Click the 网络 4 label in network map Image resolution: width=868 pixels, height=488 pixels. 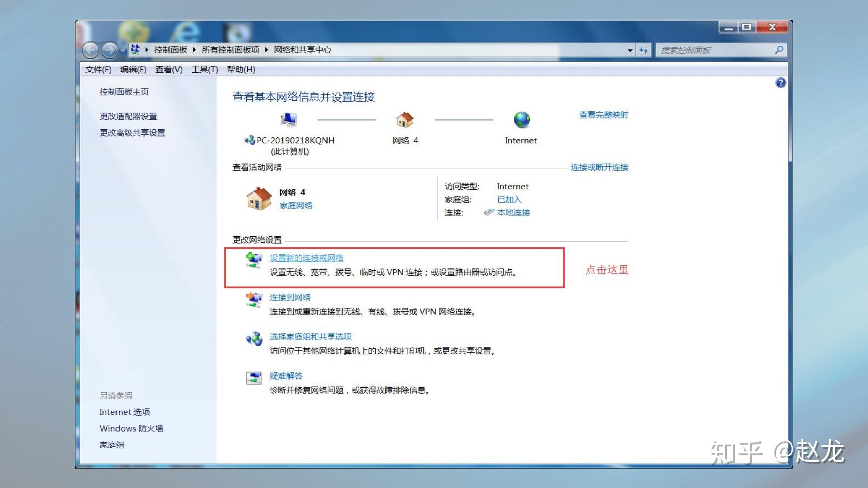point(405,141)
